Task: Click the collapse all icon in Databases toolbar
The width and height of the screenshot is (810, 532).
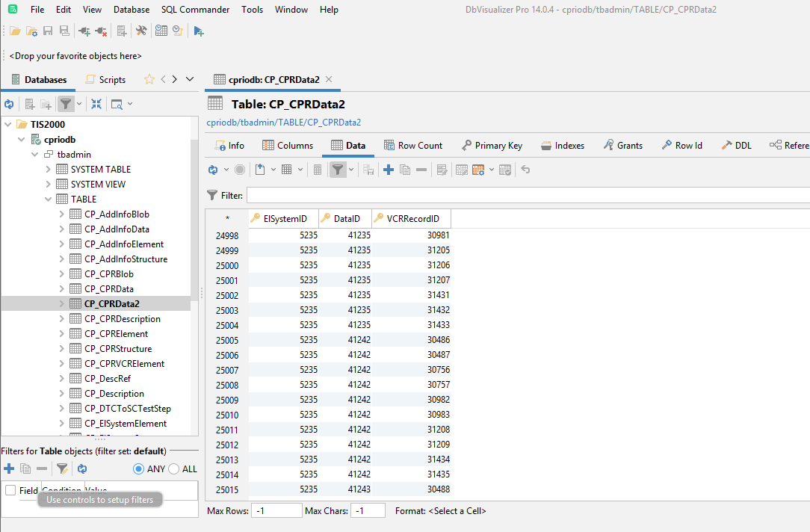Action: (x=96, y=104)
